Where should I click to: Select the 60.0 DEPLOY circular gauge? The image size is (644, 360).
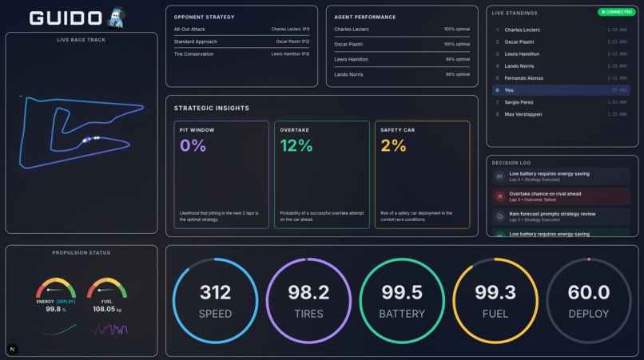click(589, 301)
